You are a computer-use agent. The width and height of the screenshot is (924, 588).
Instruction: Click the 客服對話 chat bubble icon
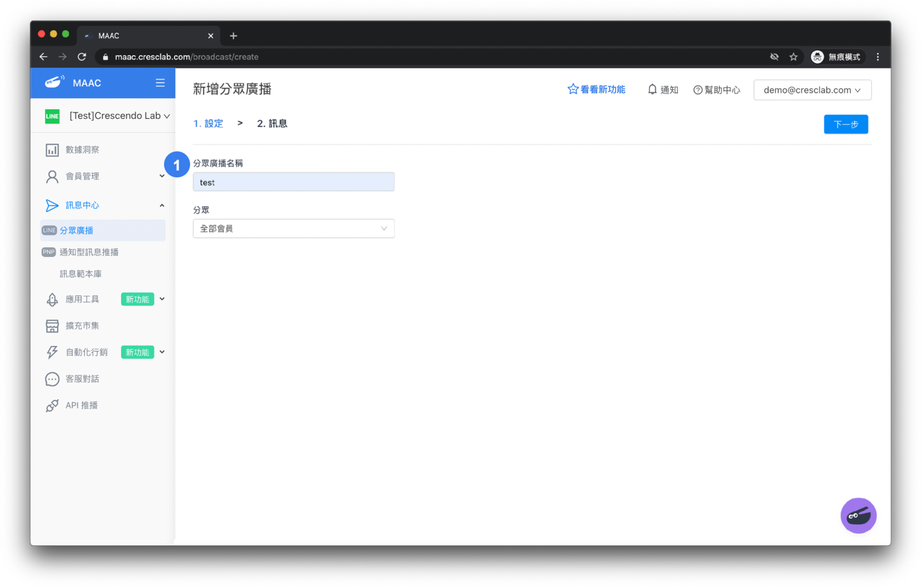pos(52,379)
